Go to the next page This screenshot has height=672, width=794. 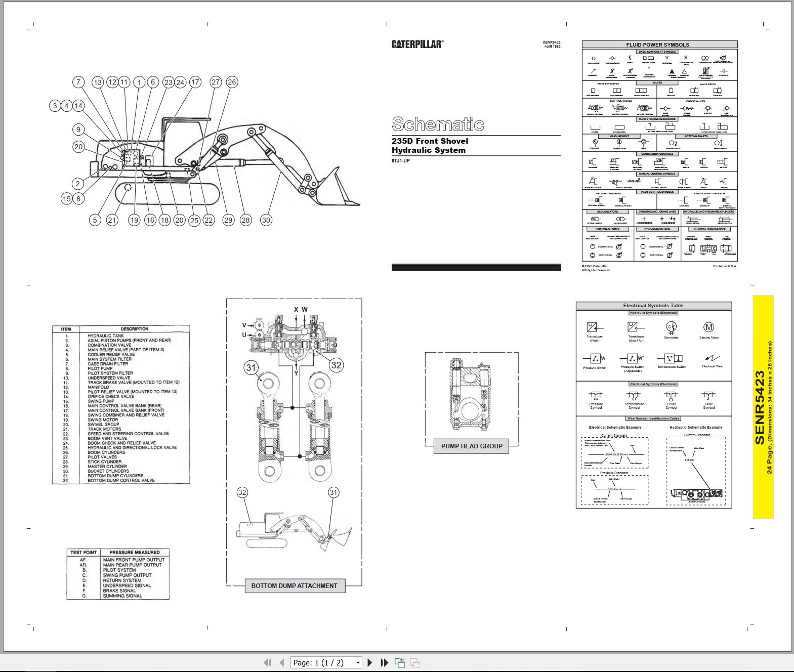369,662
